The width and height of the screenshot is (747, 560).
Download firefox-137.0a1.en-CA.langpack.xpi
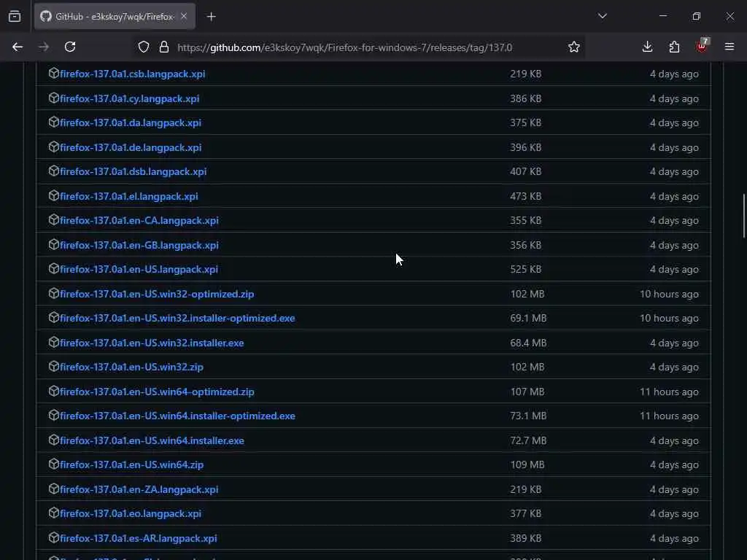139,221
